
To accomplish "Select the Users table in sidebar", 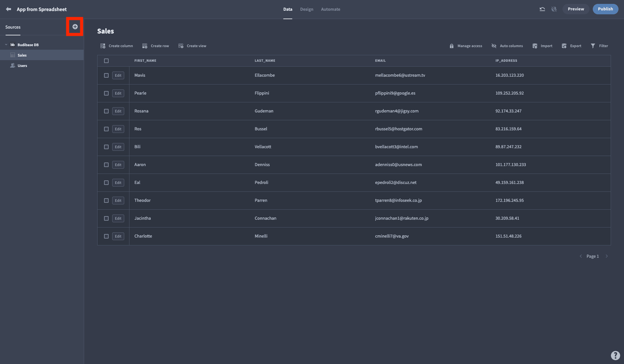I will point(42,65).
